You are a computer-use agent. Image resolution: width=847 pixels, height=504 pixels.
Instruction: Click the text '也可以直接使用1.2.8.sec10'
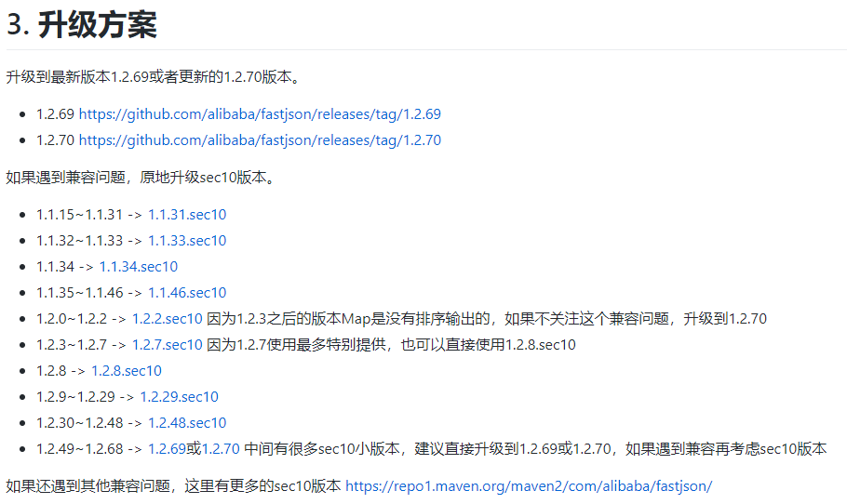[489, 345]
